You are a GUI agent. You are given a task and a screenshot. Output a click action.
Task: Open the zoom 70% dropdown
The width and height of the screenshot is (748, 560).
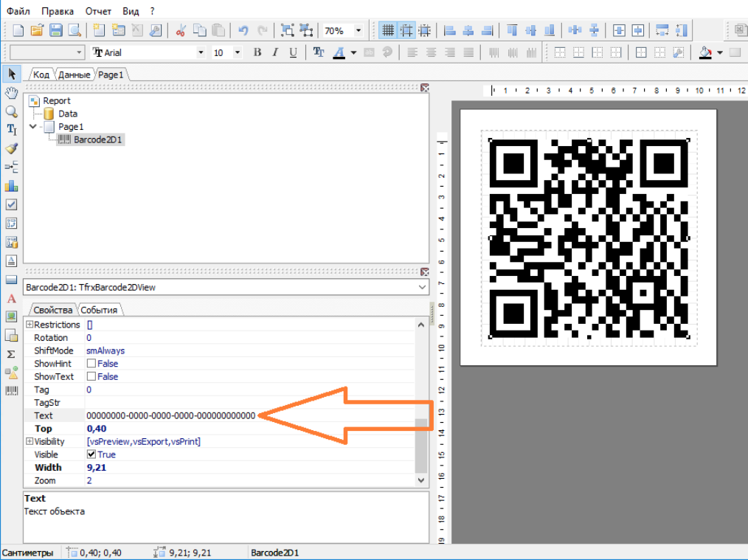(x=359, y=30)
